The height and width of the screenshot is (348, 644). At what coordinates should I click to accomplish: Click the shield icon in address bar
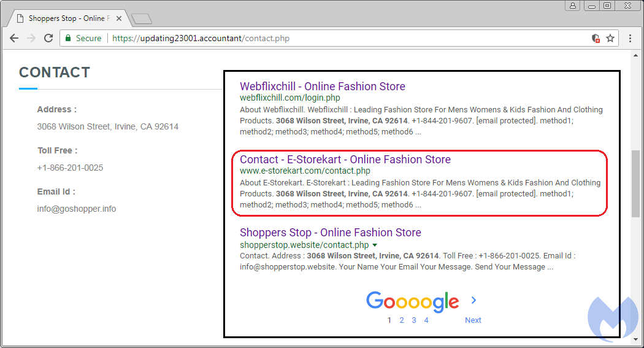[596, 38]
